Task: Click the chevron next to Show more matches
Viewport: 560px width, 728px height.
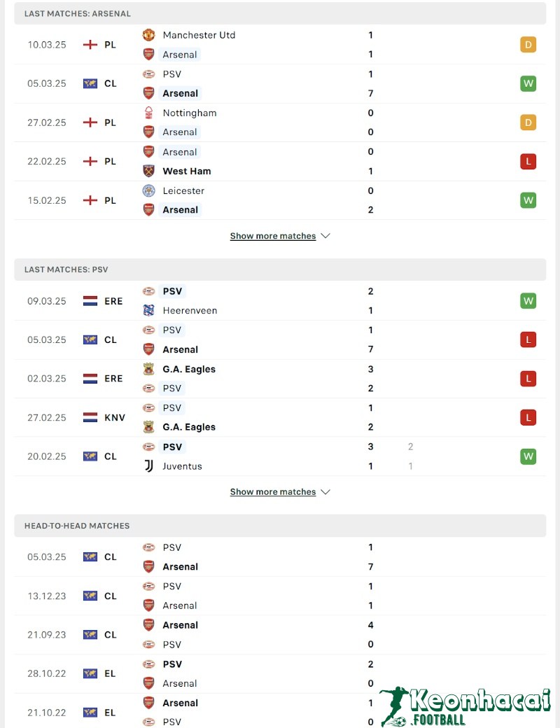Action: click(x=325, y=236)
